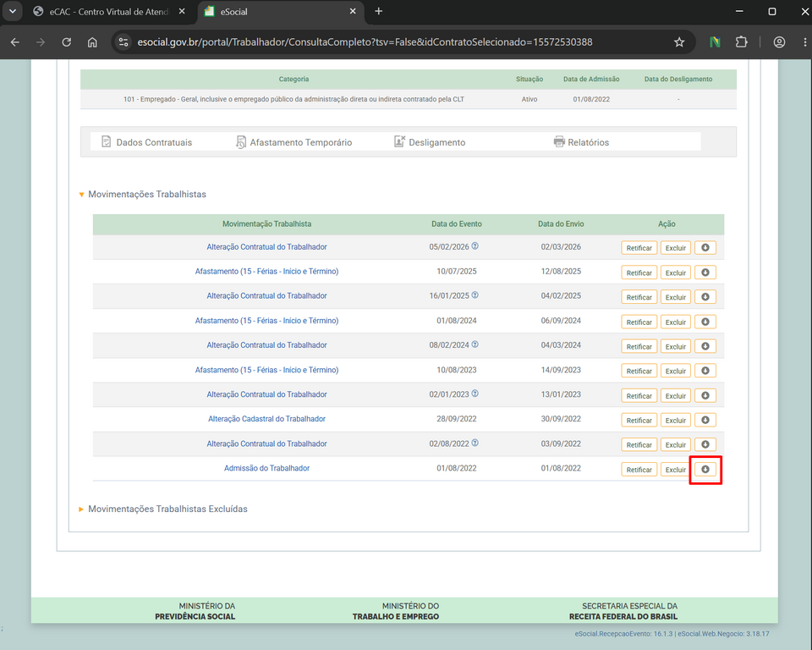The width and height of the screenshot is (812, 650).
Task: Click Excluir for 05/02/2026 Alteração Contratual
Action: [x=675, y=248]
